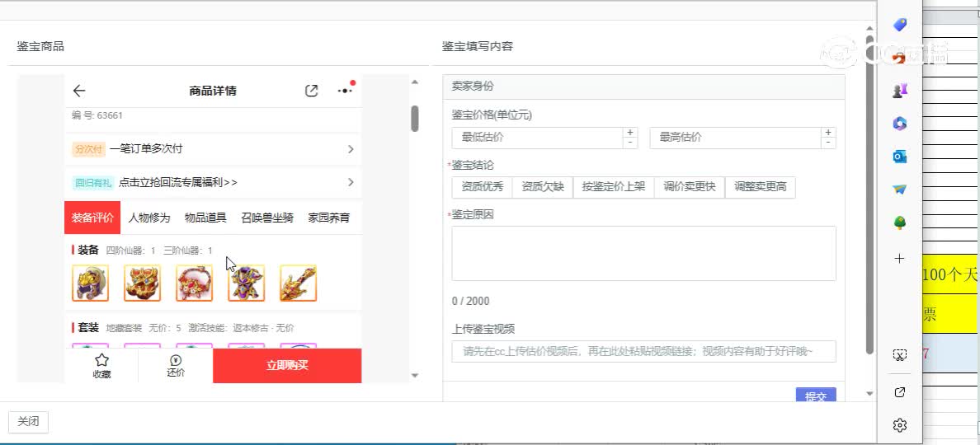Click the product panel scroll down arrow
Viewport: 980px width, 445px height.
click(414, 375)
